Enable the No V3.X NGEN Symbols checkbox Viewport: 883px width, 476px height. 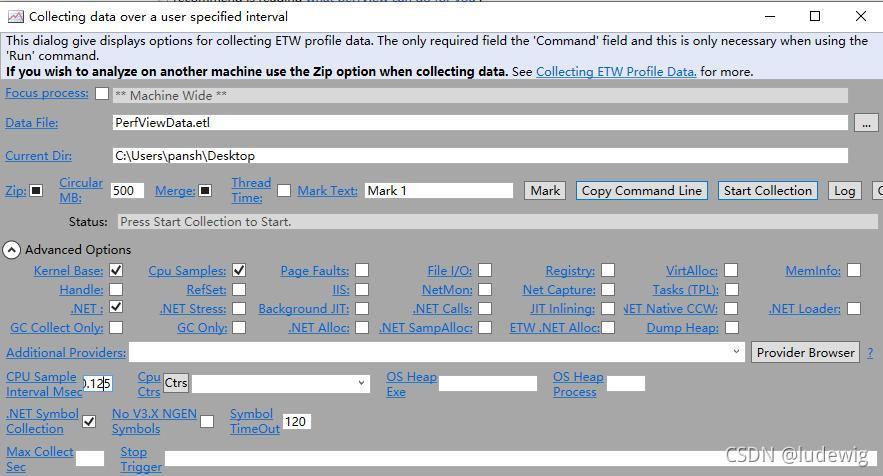point(207,421)
